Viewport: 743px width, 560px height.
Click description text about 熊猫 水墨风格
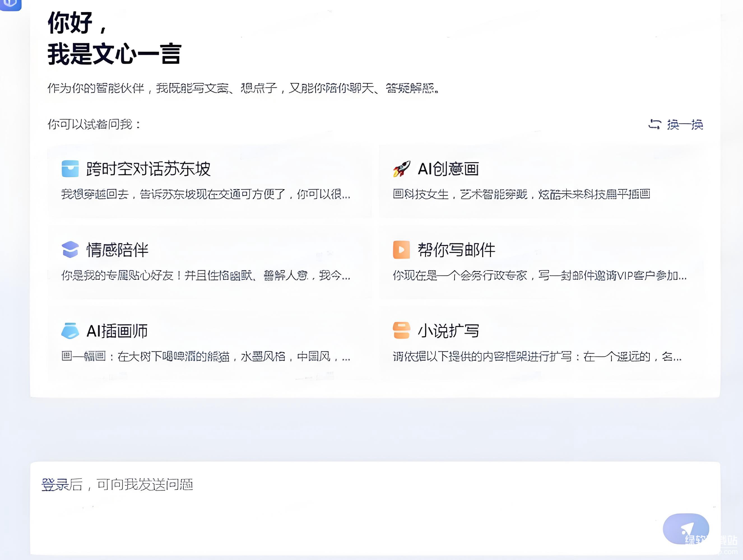(206, 356)
